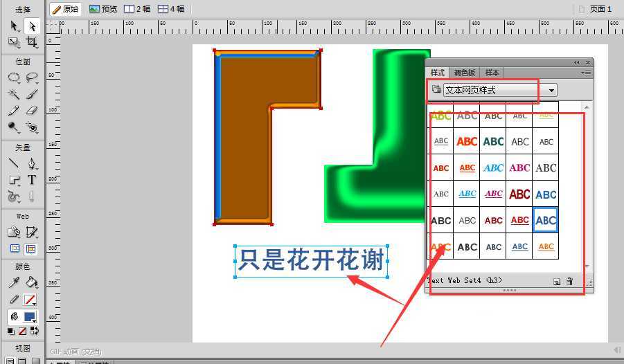Select the Pointer tool

click(x=15, y=26)
